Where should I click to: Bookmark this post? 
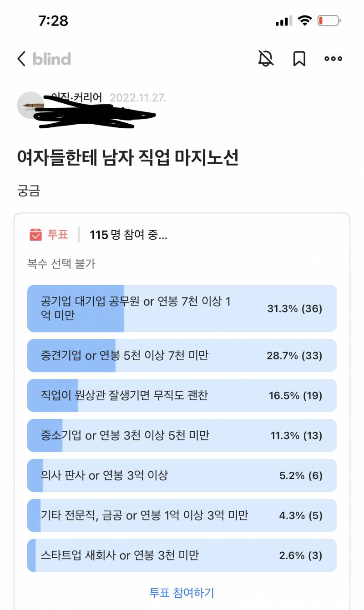[299, 59]
